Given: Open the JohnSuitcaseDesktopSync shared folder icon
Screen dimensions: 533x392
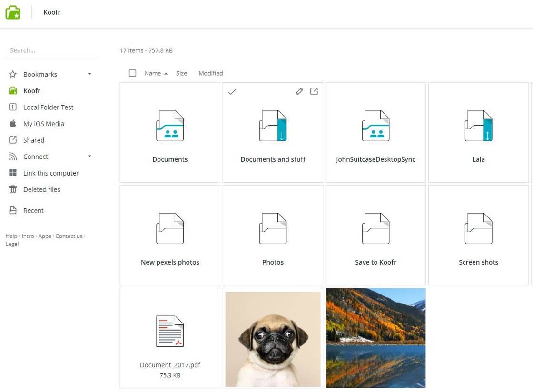Looking at the screenshot, I should [x=375, y=126].
